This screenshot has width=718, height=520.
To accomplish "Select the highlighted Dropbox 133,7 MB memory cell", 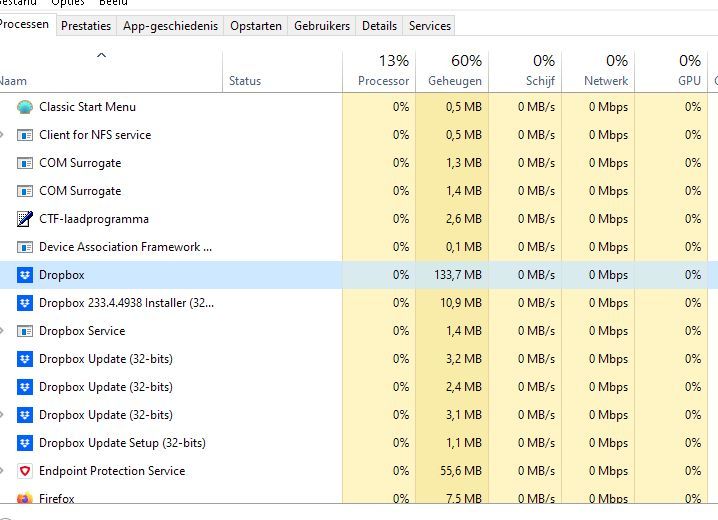I will [455, 275].
